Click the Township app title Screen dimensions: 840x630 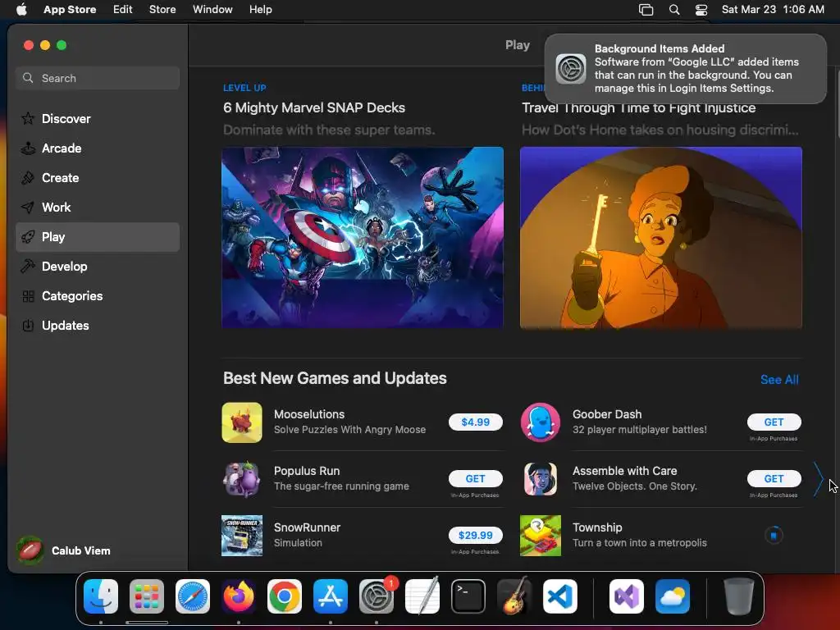597,527
